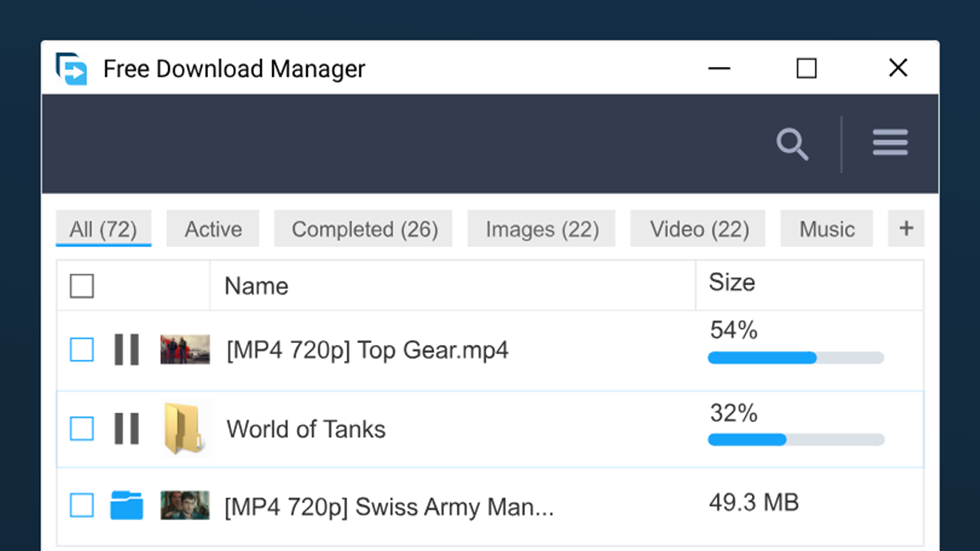The height and width of the screenshot is (551, 980).
Task: Open the hamburger main menu
Action: pos(890,142)
